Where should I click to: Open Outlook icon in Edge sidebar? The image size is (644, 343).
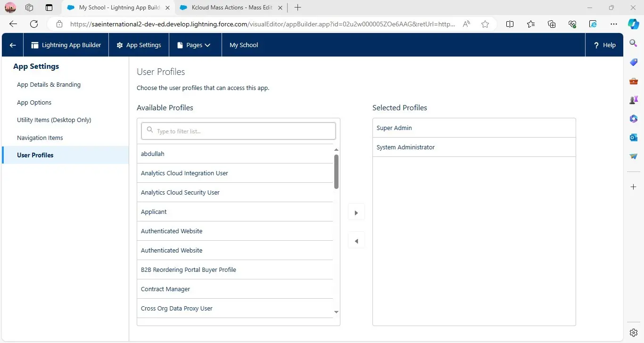pos(634,137)
